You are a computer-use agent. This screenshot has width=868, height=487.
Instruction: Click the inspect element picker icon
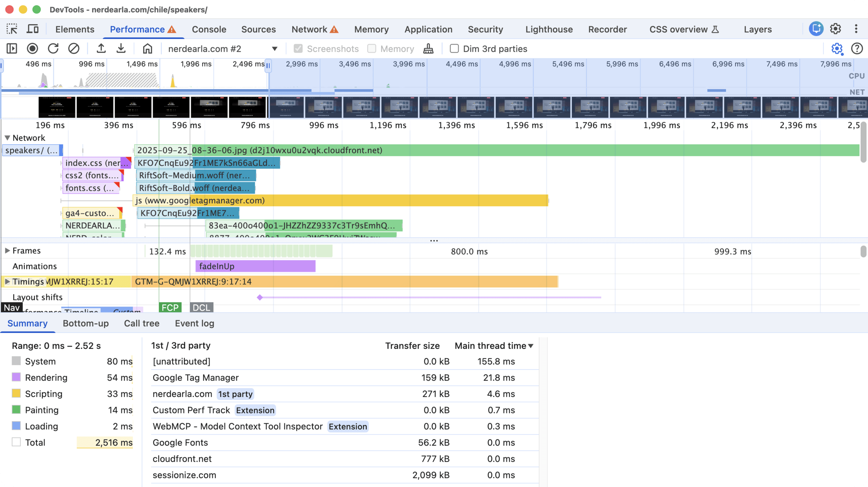tap(12, 29)
